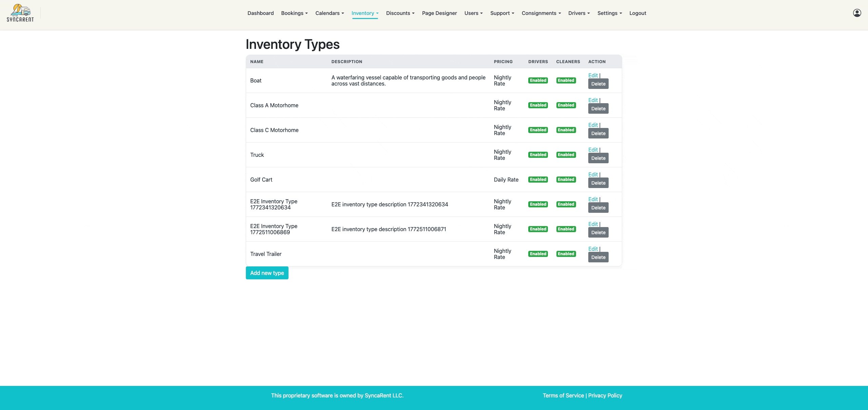Expand the Consignments dropdown menu
The width and height of the screenshot is (868, 410).
coord(541,13)
